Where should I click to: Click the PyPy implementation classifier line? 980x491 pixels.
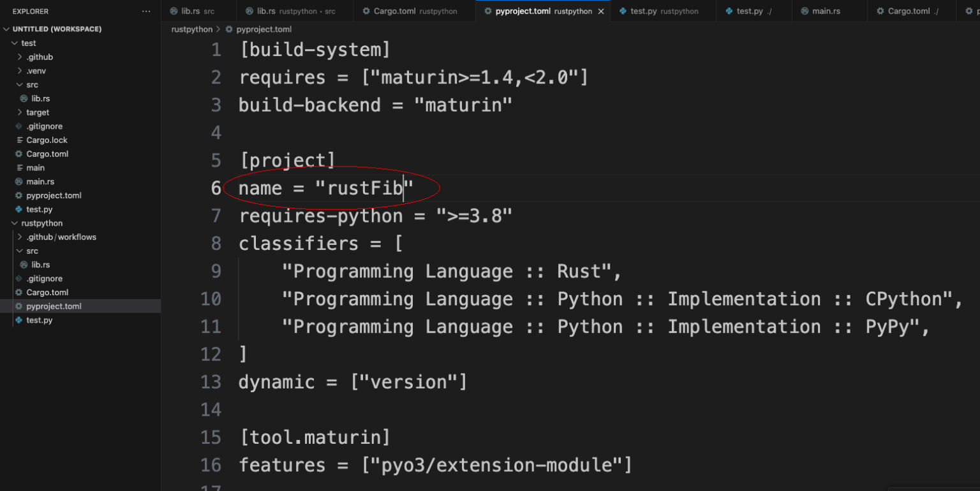606,326
